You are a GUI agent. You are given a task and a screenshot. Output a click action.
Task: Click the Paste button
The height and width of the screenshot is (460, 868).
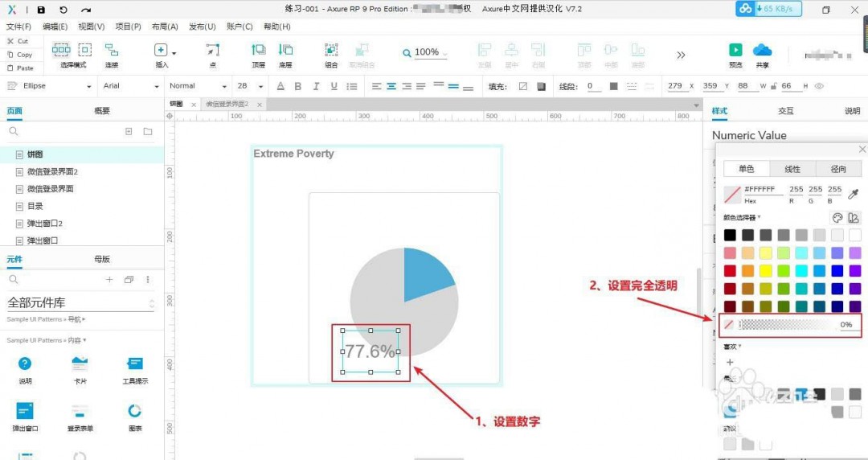point(20,68)
